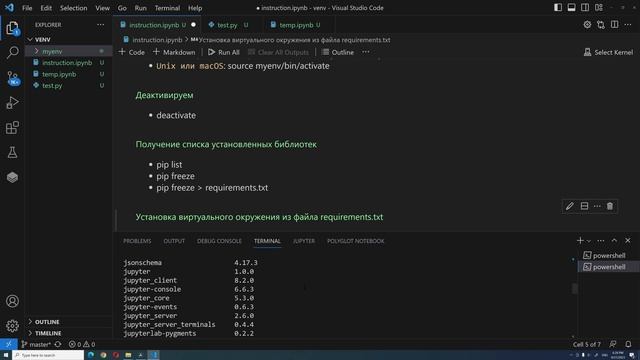This screenshot has width=640, height=360.
Task: Split the editor to the right
Action: click(x=614, y=25)
